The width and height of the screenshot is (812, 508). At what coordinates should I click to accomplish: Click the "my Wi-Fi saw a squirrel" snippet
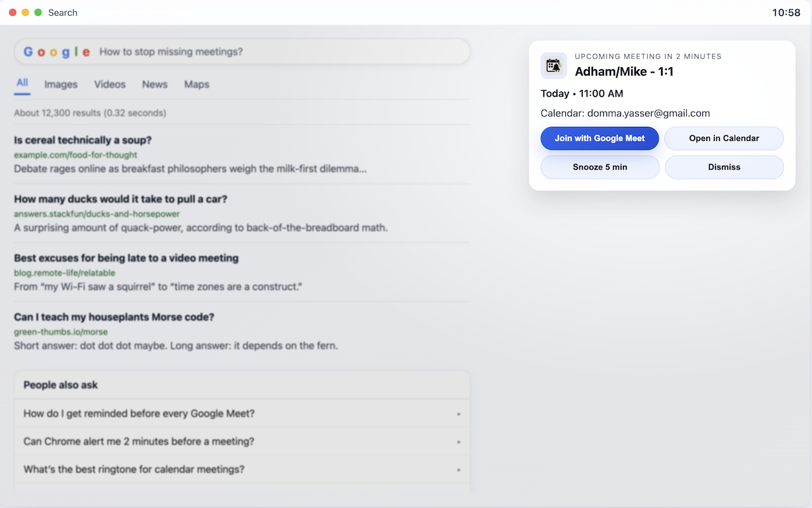pos(158,287)
